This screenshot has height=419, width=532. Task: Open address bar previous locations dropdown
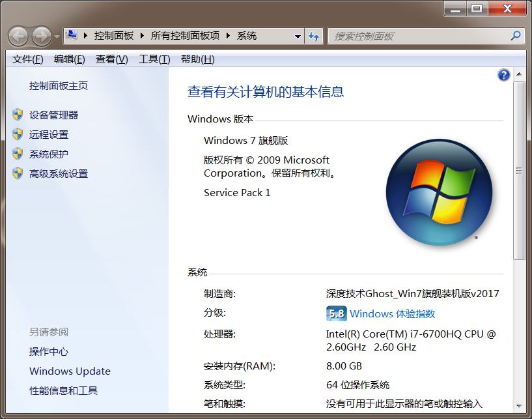pos(298,36)
